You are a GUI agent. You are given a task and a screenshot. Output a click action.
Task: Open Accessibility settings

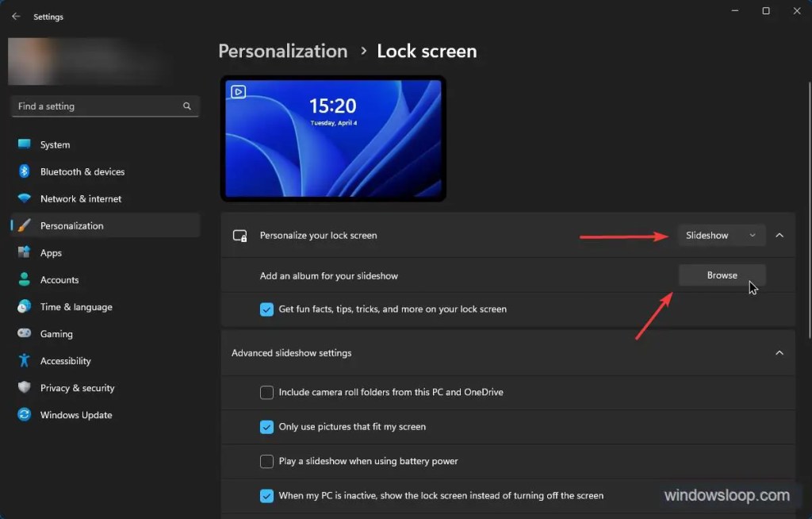pyautogui.click(x=105, y=360)
